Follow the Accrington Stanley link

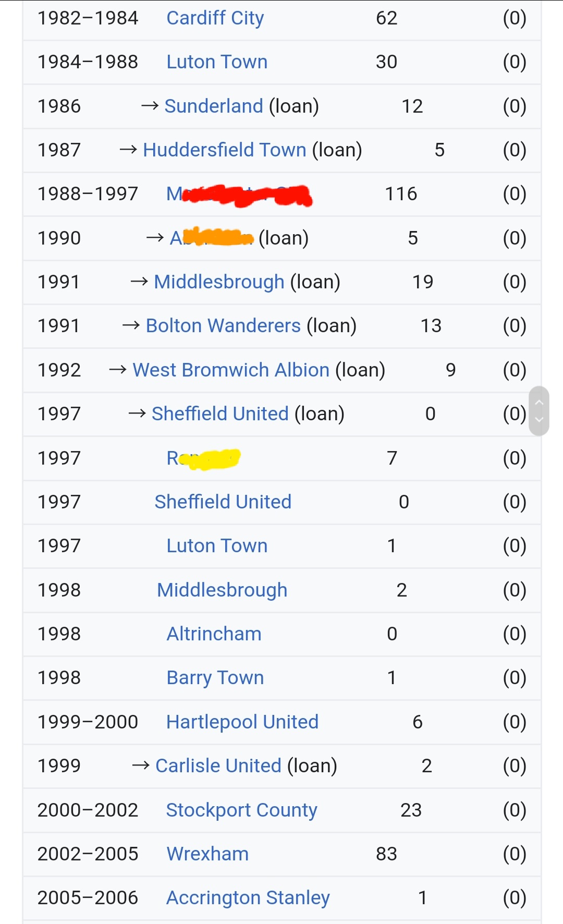pyautogui.click(x=248, y=898)
